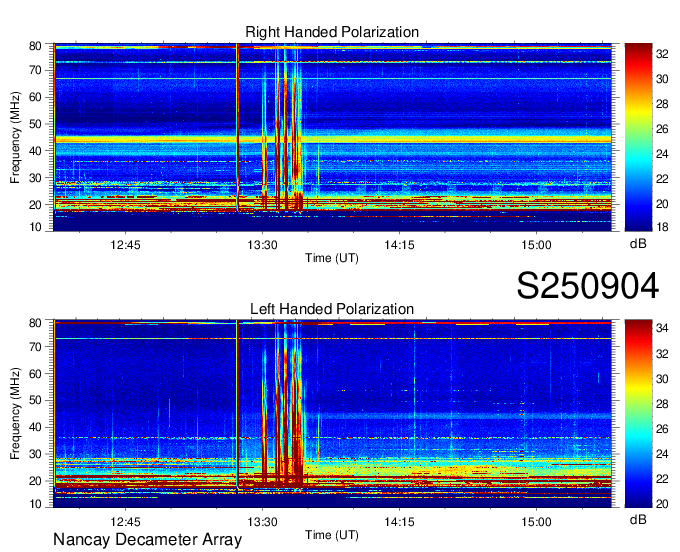Click the 26 value on the top color bar

[662, 129]
